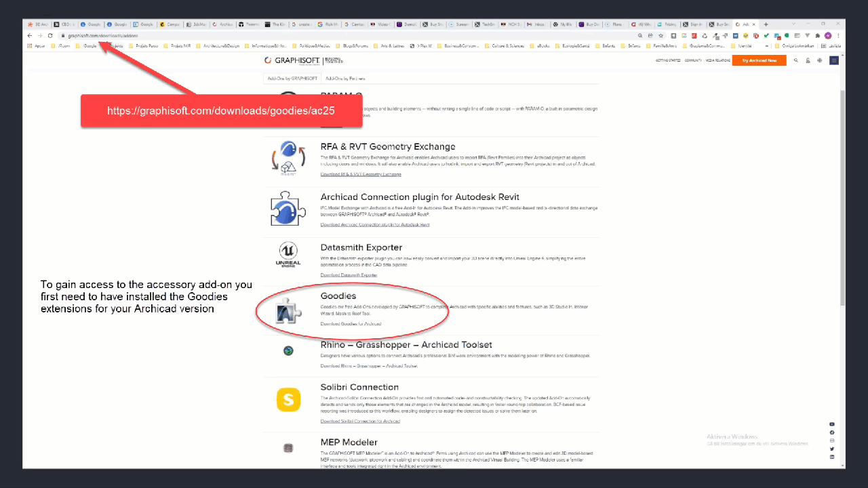Click the page vertical scrollbar
The height and width of the screenshot is (488, 868).
(843, 197)
